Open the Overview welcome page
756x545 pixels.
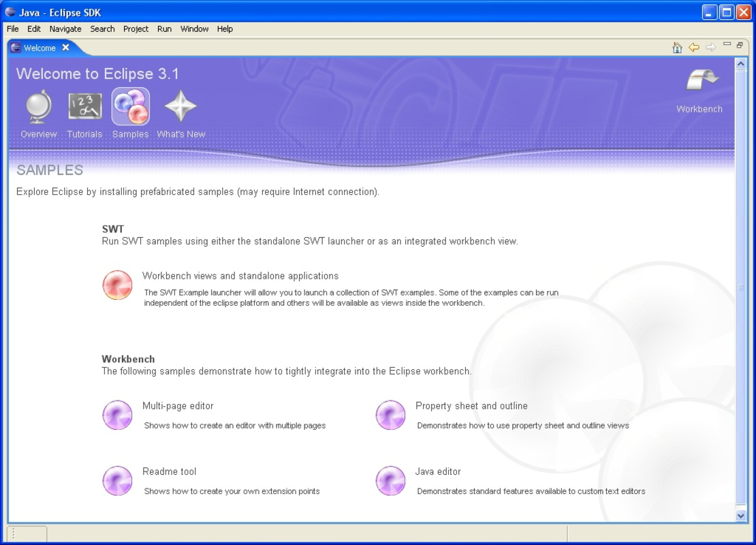[x=37, y=106]
